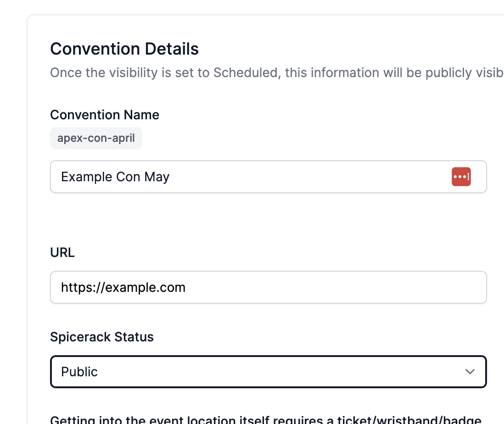Click the Public value text in the dropdown
Viewport: 504px width, 424px height.
point(79,372)
